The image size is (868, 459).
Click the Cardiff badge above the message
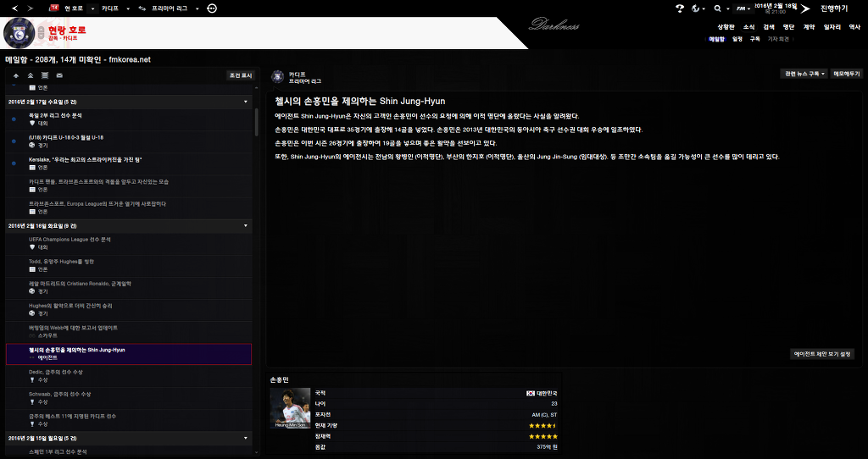pyautogui.click(x=278, y=77)
